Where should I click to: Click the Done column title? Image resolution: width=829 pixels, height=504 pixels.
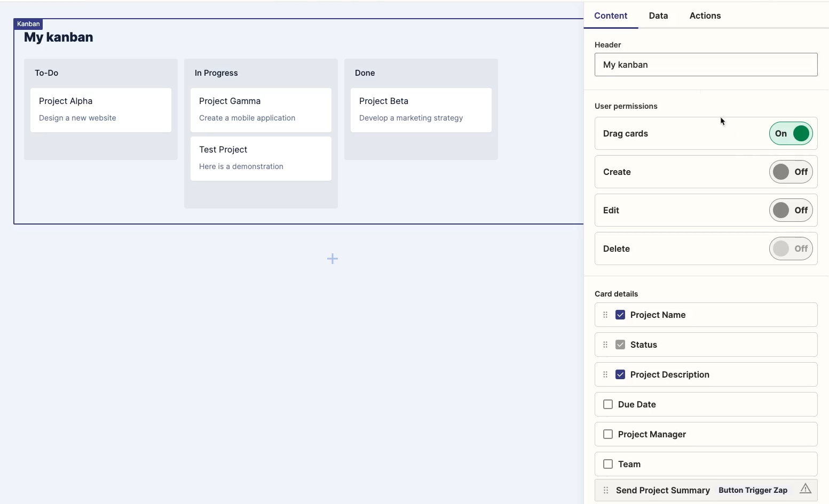(365, 73)
